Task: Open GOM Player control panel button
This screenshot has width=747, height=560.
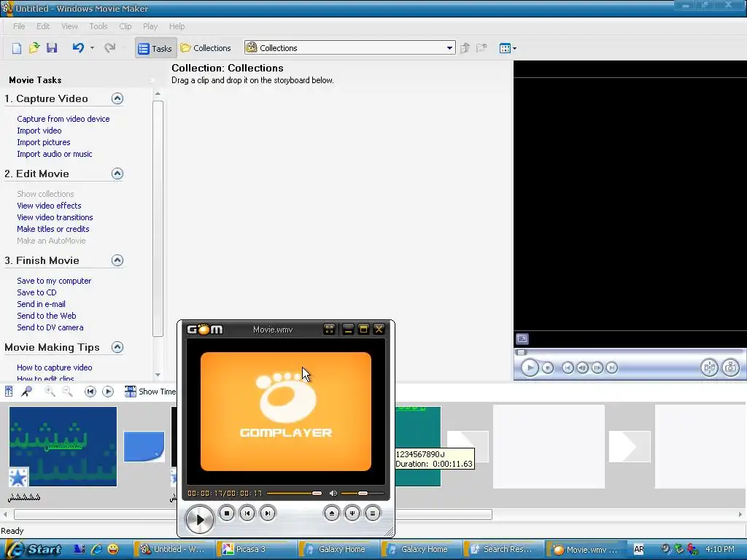Action: pyautogui.click(x=352, y=513)
